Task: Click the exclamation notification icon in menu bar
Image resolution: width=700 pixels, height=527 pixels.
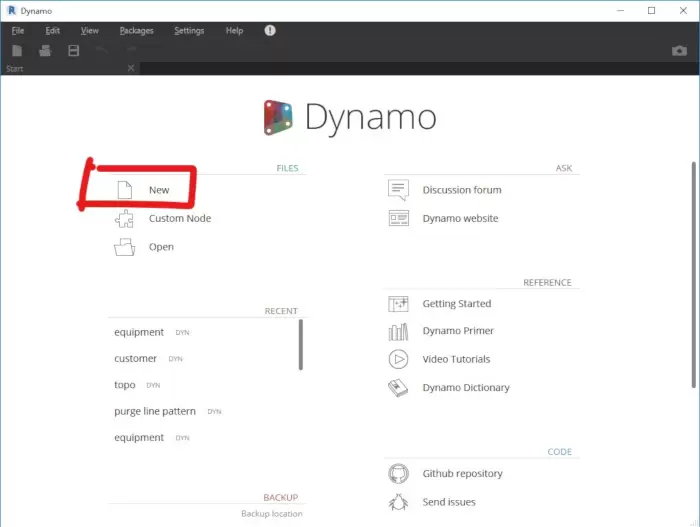Action: coord(270,31)
